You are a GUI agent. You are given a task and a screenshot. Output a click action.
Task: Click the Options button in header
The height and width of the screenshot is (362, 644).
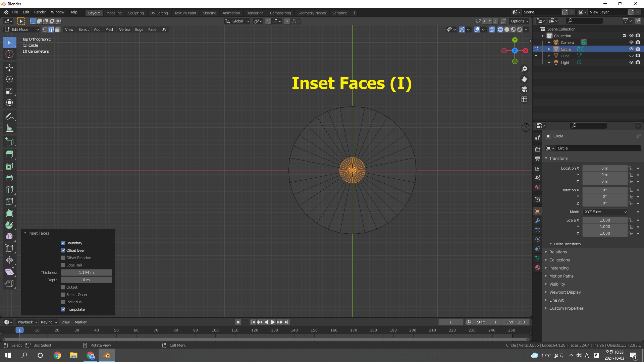coord(519,21)
